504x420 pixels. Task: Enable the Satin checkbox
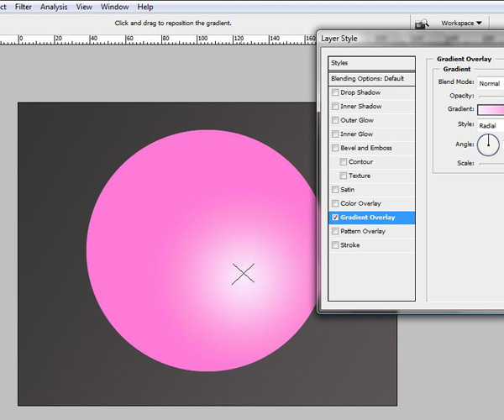coord(335,189)
